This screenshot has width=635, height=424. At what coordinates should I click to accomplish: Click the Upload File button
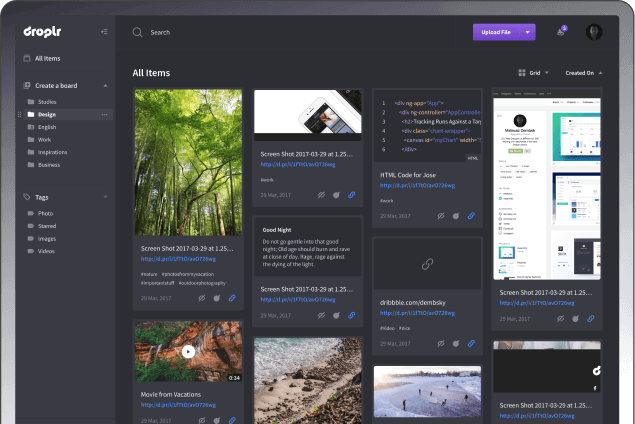[496, 32]
